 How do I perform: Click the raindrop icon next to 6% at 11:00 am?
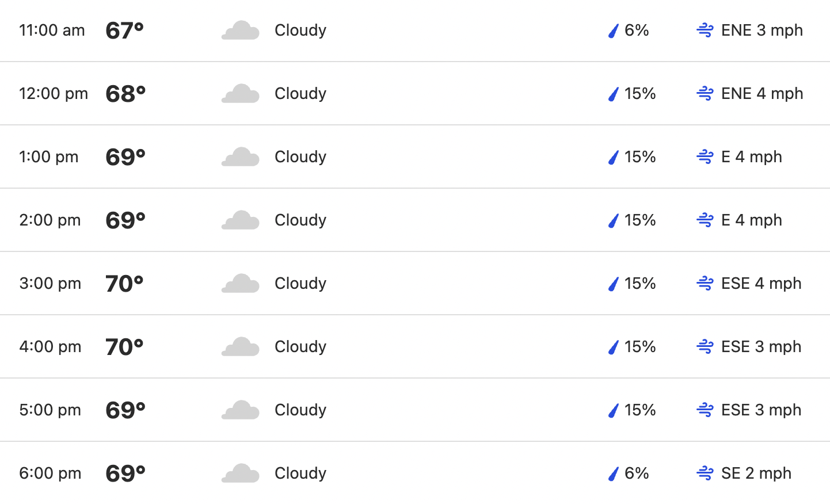[614, 30]
